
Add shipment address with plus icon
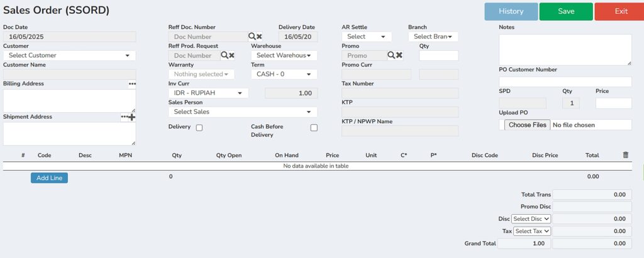tap(132, 117)
